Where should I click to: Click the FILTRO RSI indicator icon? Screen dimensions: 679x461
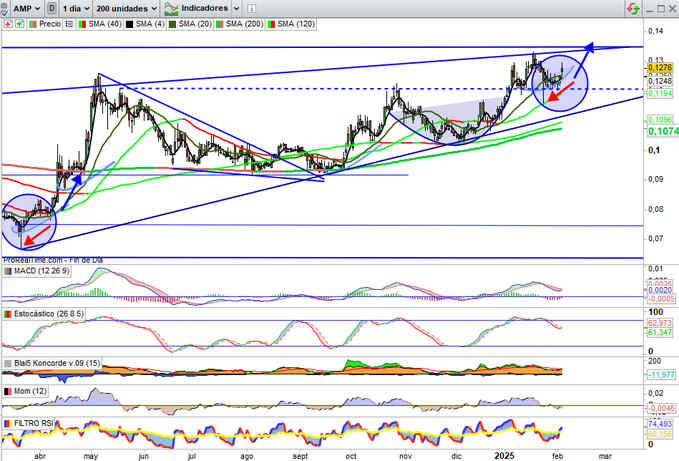coord(8,423)
